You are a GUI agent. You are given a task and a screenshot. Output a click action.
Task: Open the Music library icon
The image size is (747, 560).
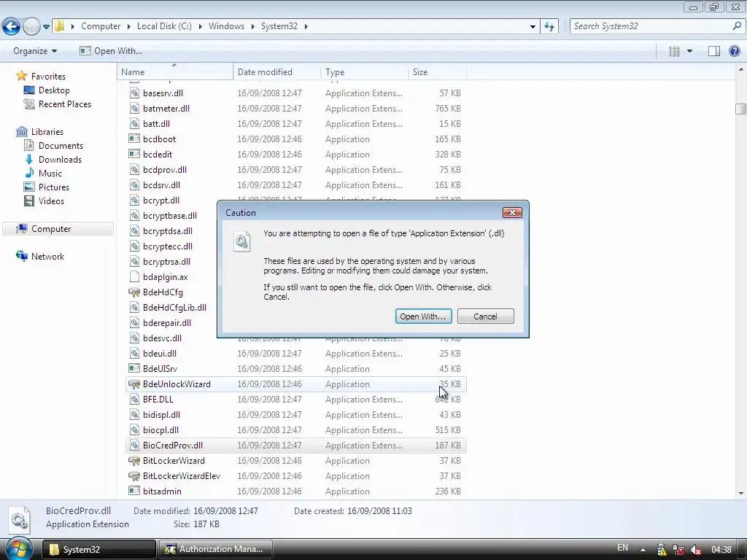click(x=29, y=173)
